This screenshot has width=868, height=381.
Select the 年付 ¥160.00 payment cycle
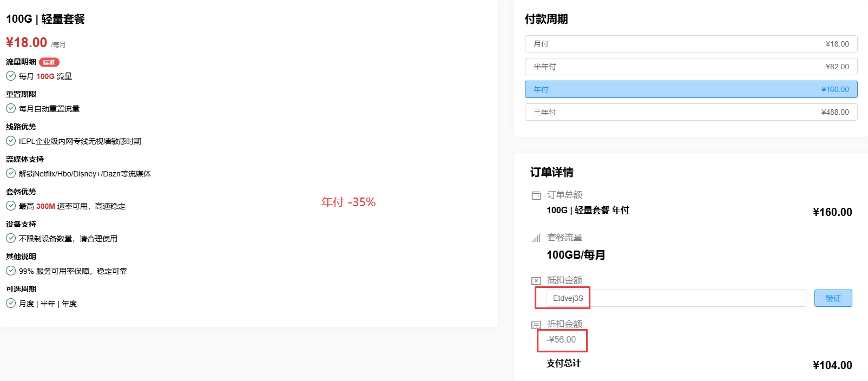click(691, 89)
